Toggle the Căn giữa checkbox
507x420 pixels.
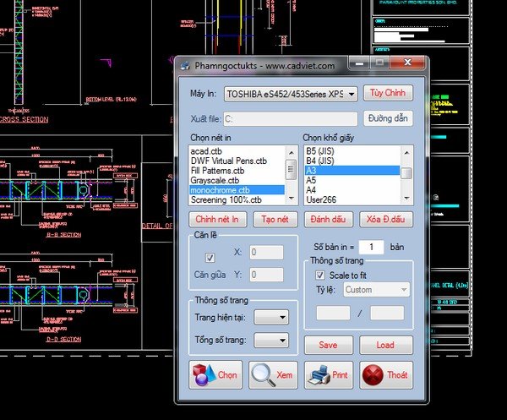[x=210, y=258]
